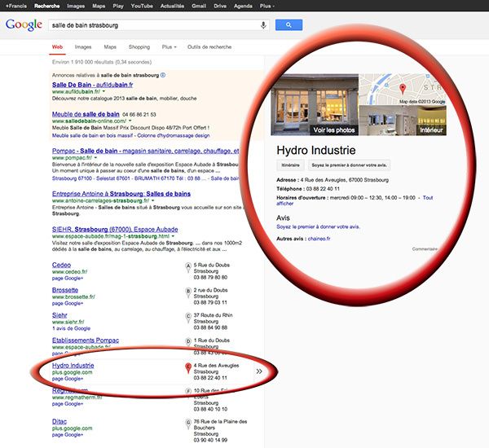This screenshot has height=448, width=489.
Task: Open YouTube from the top bar
Action: click(x=142, y=6)
